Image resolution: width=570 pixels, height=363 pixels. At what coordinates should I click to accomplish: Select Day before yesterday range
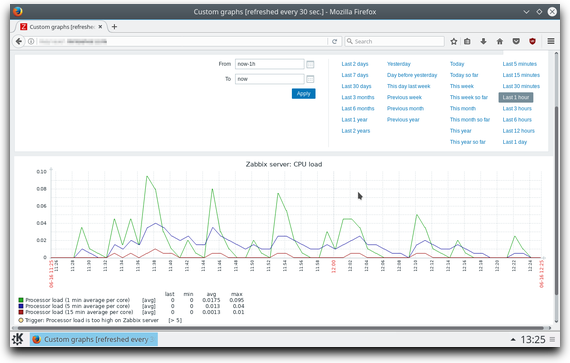[412, 75]
